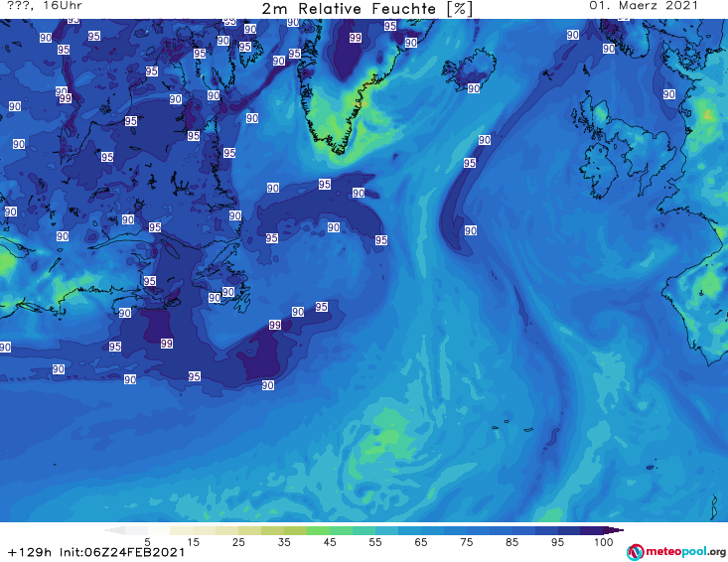The width and height of the screenshot is (728, 562).
Task: Click the colorbar label '75'
Action: coord(466,542)
